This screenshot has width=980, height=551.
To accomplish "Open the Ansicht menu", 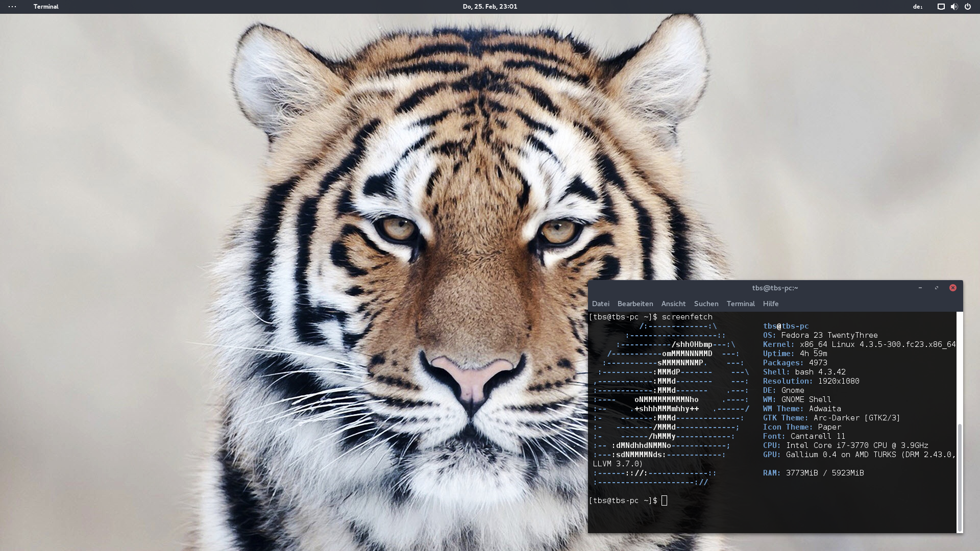I will (673, 304).
